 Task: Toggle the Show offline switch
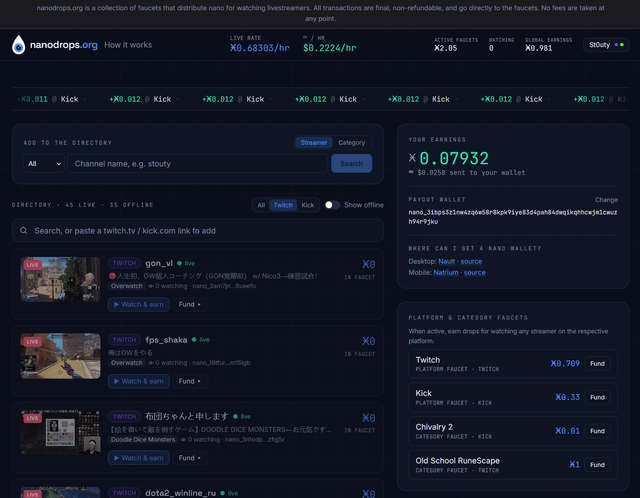tap(332, 205)
